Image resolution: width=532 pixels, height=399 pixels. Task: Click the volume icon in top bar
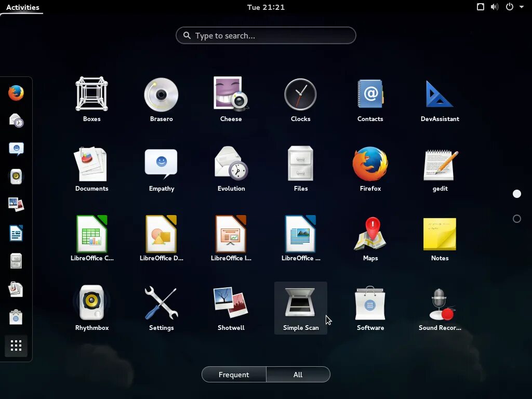[x=495, y=7]
